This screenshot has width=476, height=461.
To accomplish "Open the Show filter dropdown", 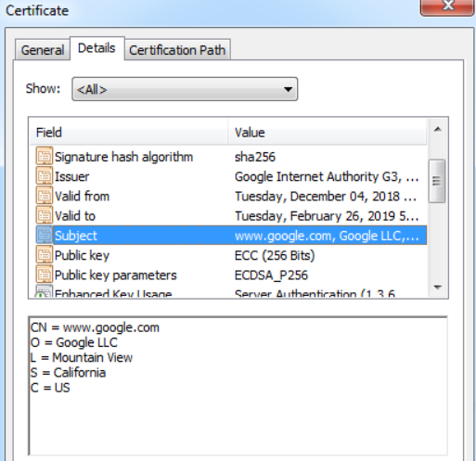I will pos(185,89).
